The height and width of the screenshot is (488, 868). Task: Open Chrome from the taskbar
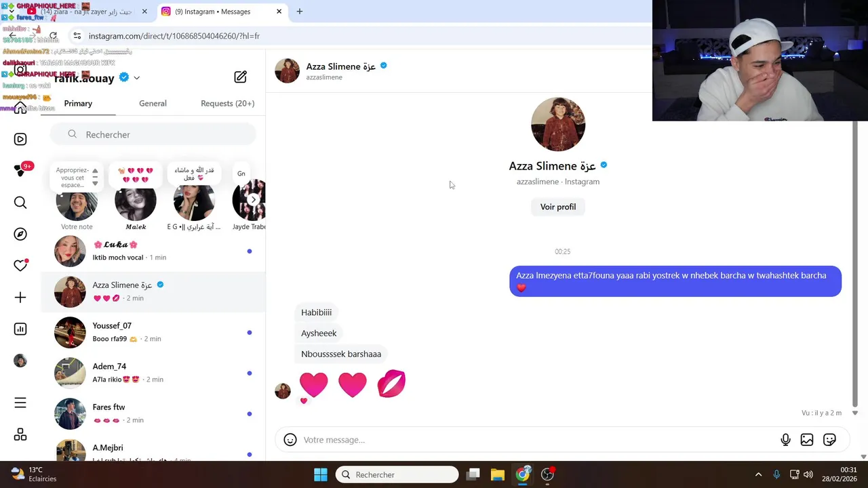point(522,474)
